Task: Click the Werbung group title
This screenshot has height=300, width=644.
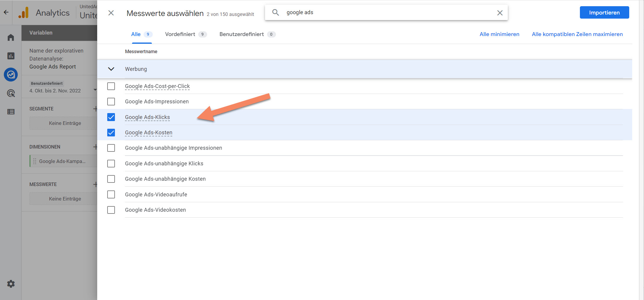Action: click(136, 69)
